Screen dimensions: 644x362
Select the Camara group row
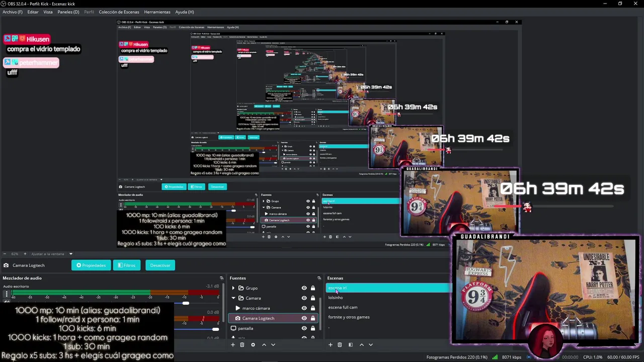click(273, 298)
